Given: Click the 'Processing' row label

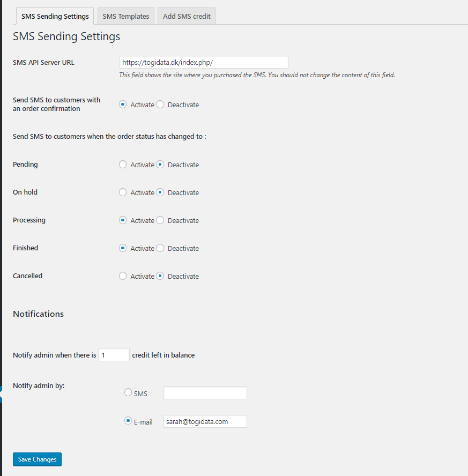Looking at the screenshot, I should pyautogui.click(x=29, y=220).
